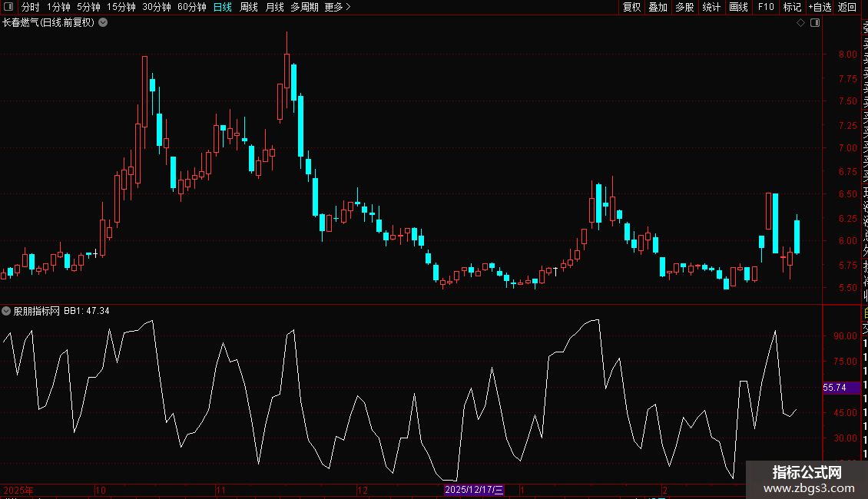Switch to 周线 weekly chart
Screen dimensions: 868x499
point(249,7)
